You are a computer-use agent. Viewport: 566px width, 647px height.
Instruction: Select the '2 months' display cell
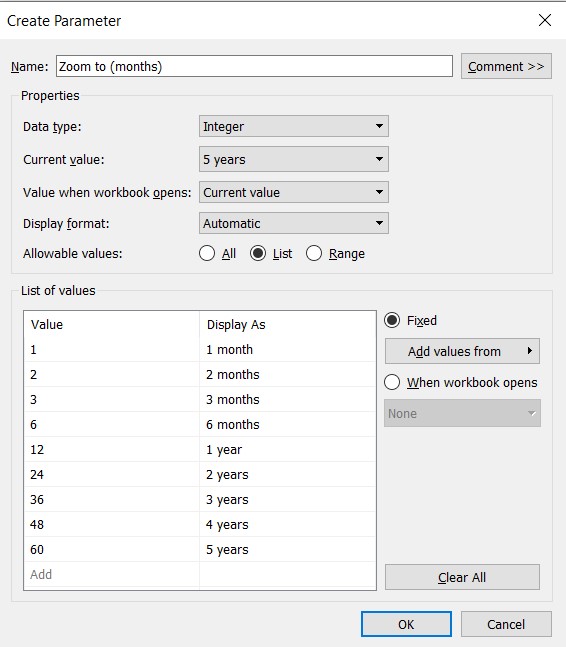[x=288, y=374]
